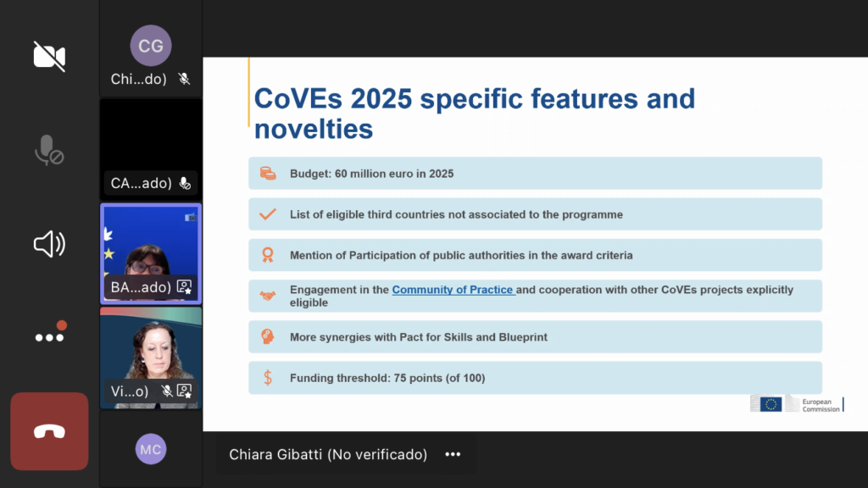Open options next to Chiara Gibatti's name
868x488 pixels.
[453, 455]
